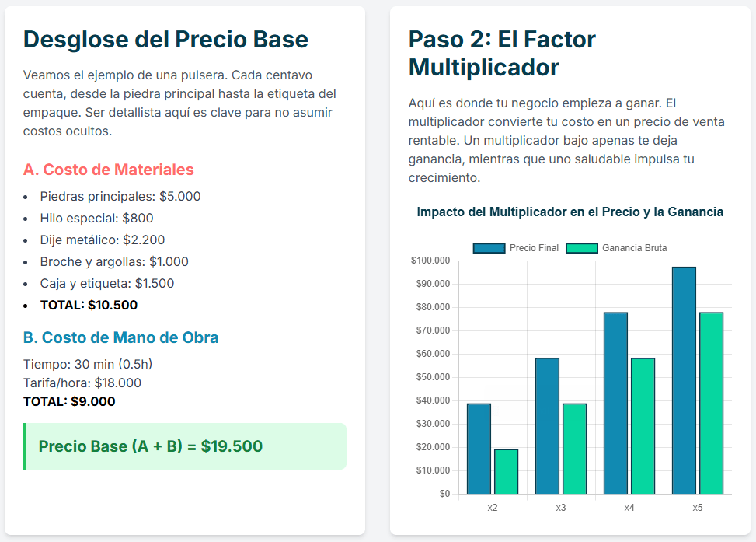The width and height of the screenshot is (756, 542).
Task: Click the "B. Costo de Mano de Obra" heading
Action: (120, 337)
